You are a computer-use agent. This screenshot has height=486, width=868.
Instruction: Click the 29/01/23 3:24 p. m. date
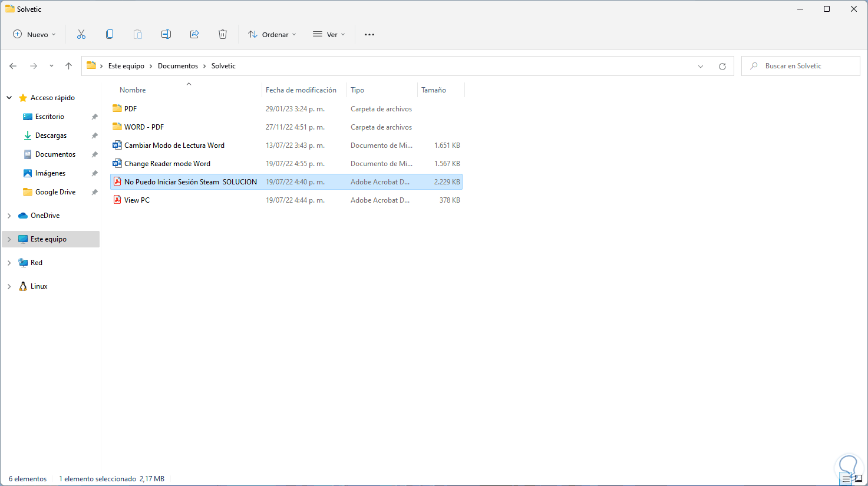tap(295, 109)
